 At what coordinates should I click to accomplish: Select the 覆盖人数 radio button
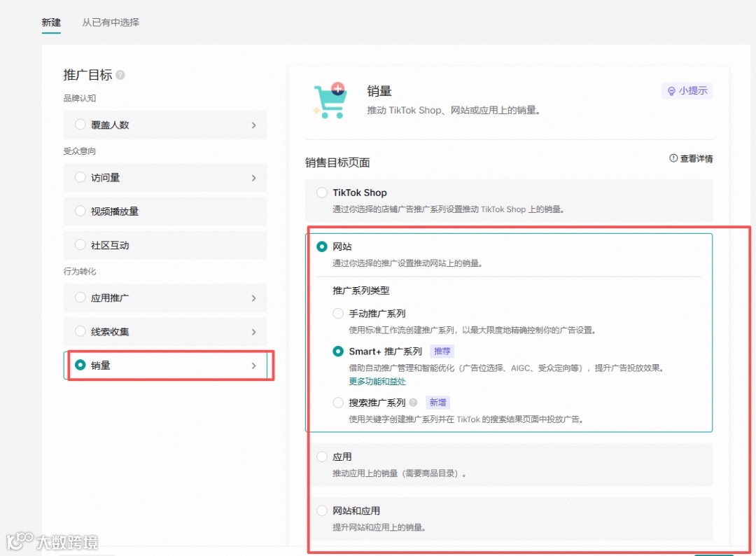tap(80, 125)
